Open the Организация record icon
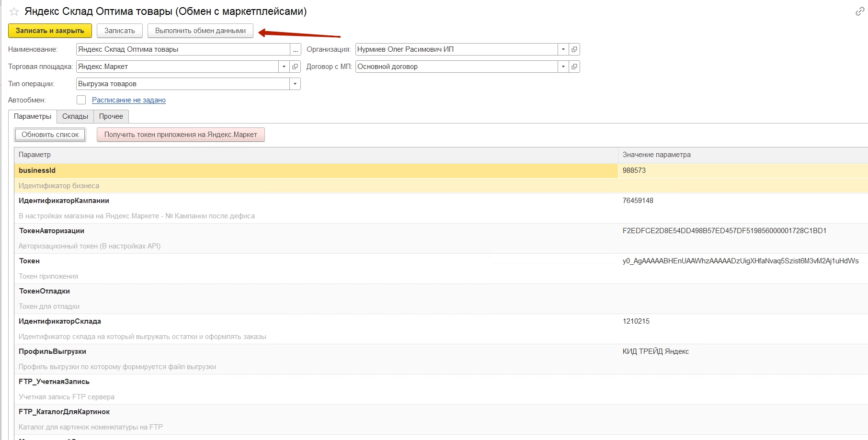This screenshot has width=868, height=440. tap(574, 49)
